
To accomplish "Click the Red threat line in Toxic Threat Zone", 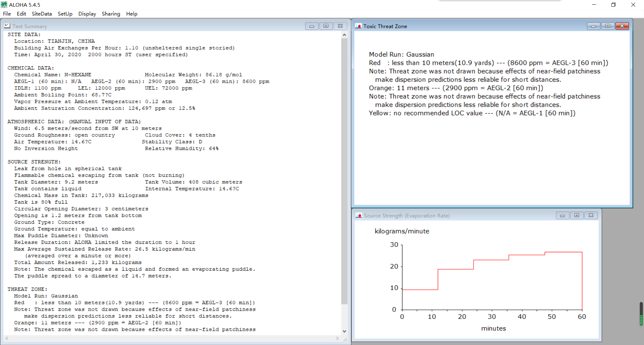I will click(x=488, y=63).
